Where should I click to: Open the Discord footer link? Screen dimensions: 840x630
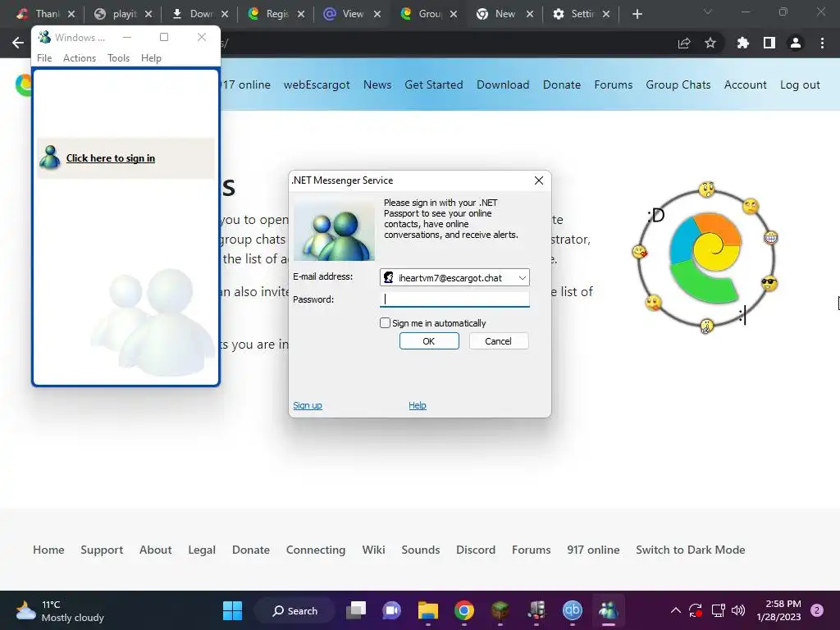tap(476, 550)
